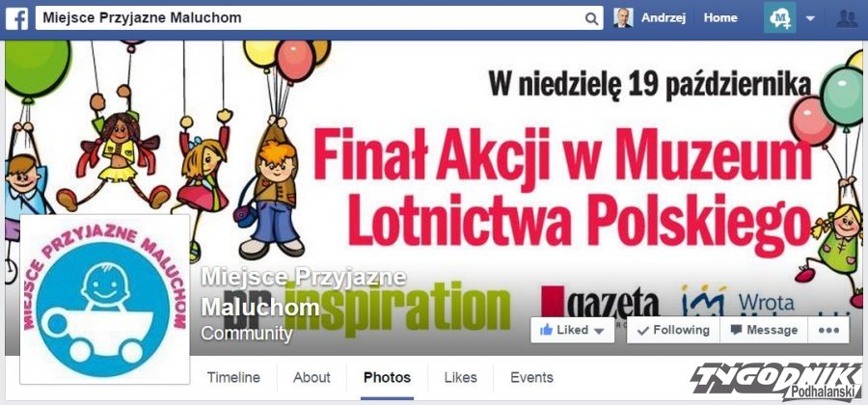Click the search field with page name
This screenshot has width=868, height=405.
(319, 18)
